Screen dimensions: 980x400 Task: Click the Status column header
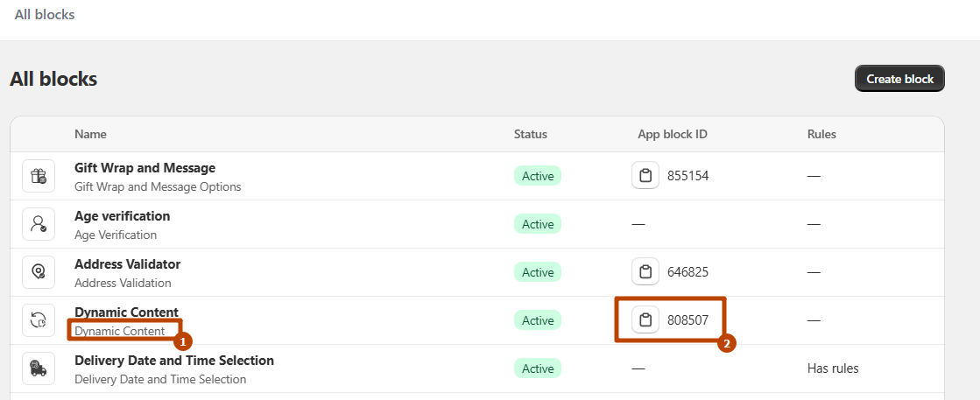[530, 135]
